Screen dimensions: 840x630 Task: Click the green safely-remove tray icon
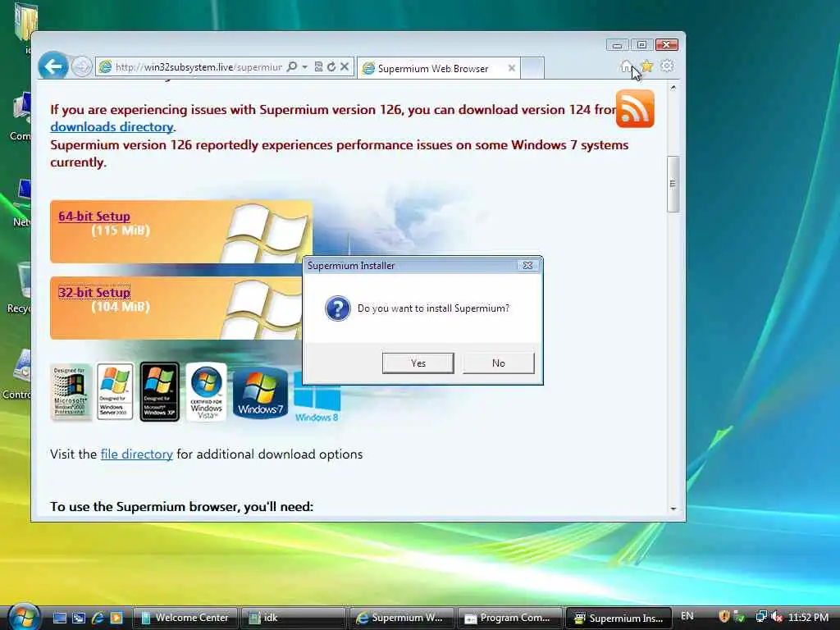pos(739,617)
